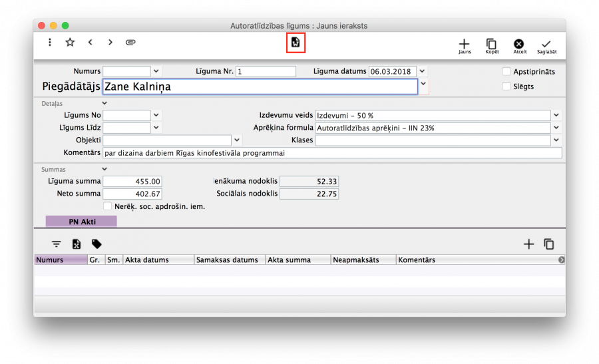Image resolution: width=599 pixels, height=364 pixels.
Task: Sort by Akta datums column header
Action: [x=158, y=260]
